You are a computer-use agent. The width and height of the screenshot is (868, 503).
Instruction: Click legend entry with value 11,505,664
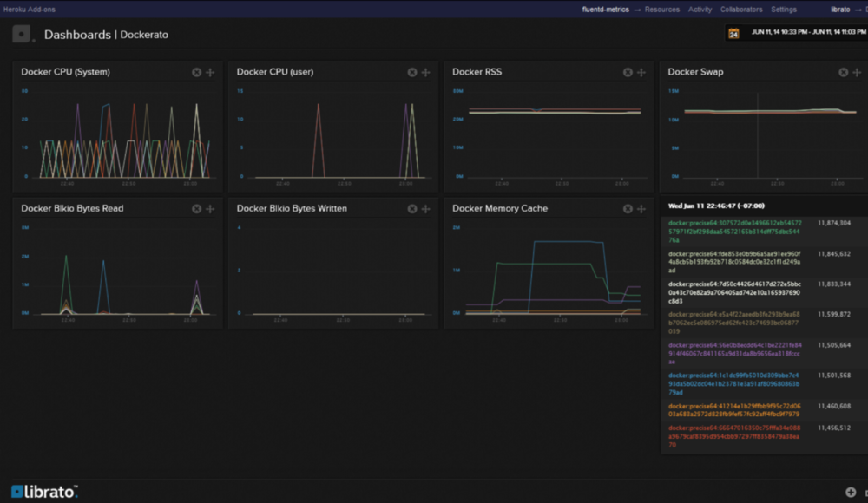coord(764,353)
